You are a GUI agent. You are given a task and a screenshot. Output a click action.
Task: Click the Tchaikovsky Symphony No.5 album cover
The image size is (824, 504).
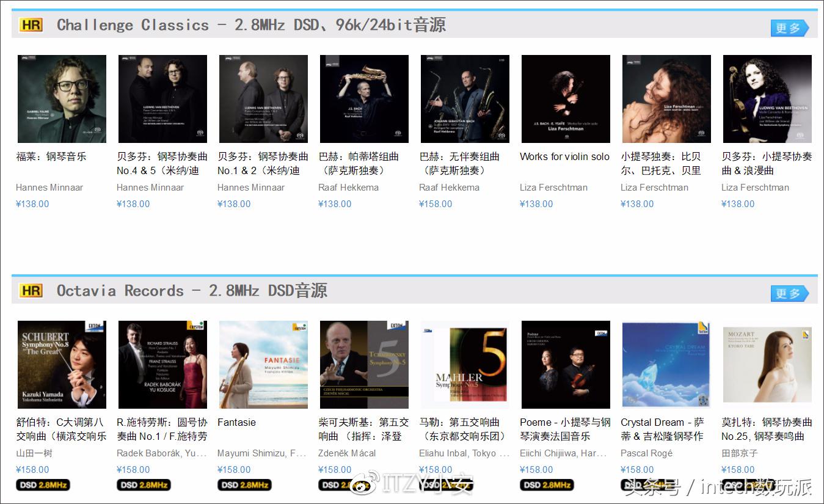point(364,363)
